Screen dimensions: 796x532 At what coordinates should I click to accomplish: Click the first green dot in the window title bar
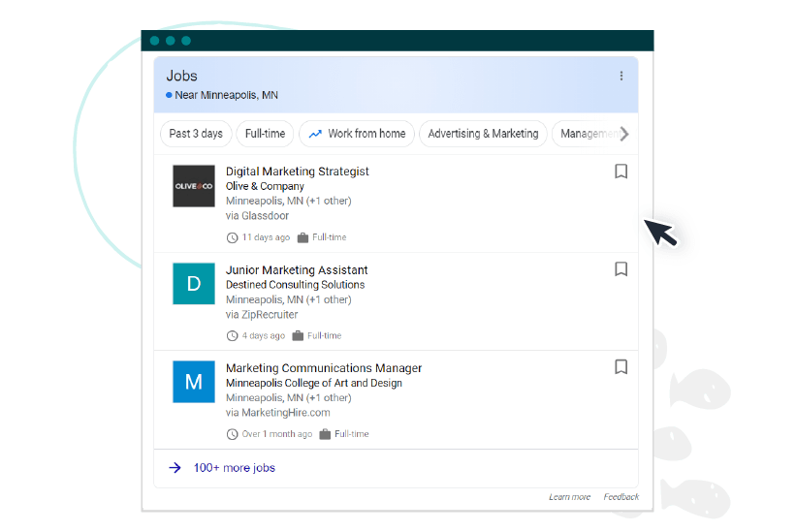[155, 41]
